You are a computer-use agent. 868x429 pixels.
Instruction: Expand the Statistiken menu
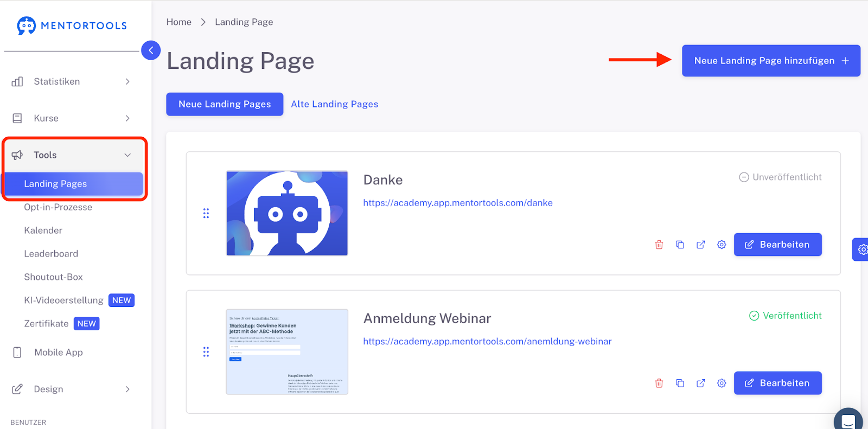(x=72, y=81)
